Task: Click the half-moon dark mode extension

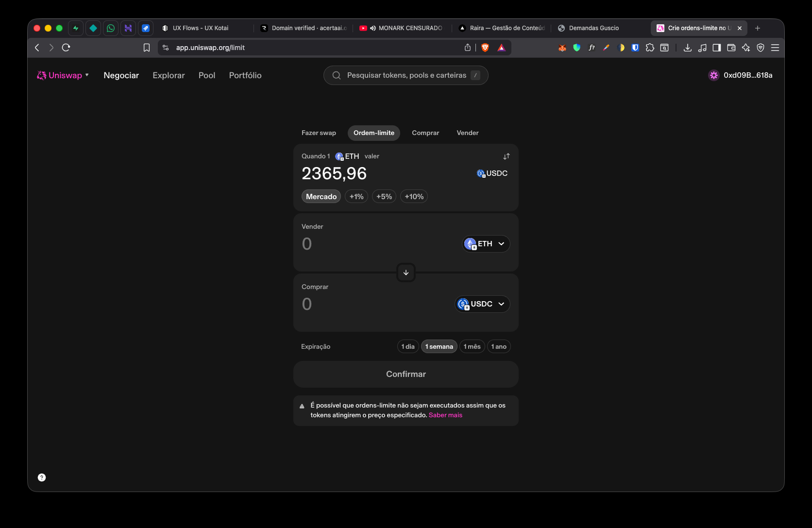Action: [x=621, y=48]
